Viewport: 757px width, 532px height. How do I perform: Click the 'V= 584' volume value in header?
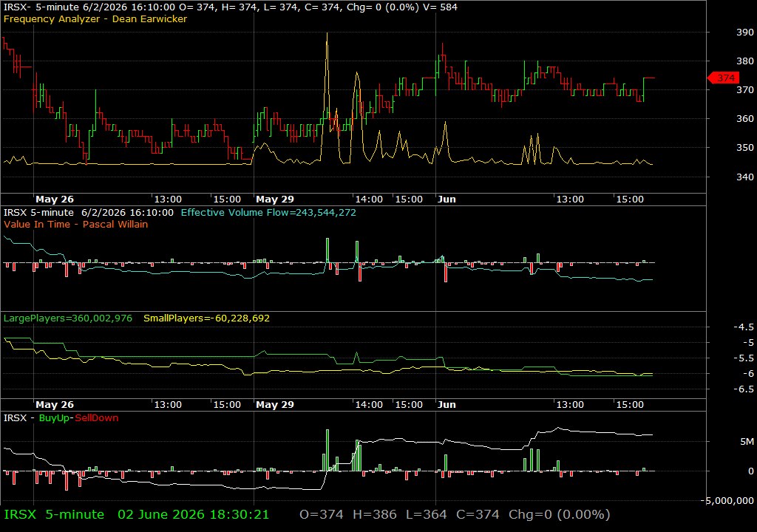tap(441, 7)
